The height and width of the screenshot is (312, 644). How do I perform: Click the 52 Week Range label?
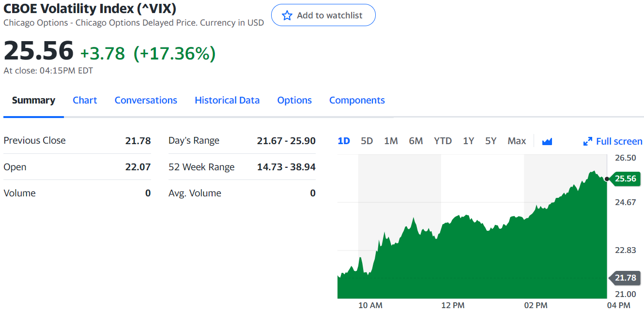pos(201,167)
